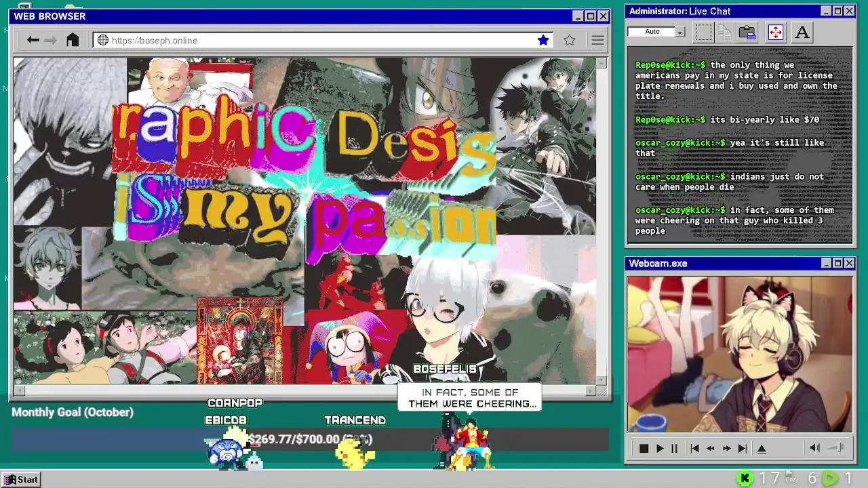Skip to previous track in Webcam.exe
This screenshot has height=488, width=868.
tap(694, 448)
